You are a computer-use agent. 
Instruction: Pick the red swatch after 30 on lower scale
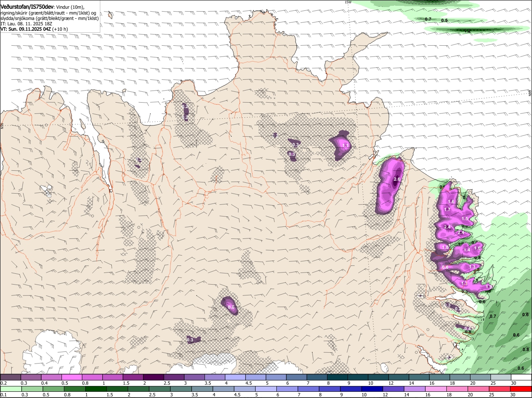pos(522,389)
